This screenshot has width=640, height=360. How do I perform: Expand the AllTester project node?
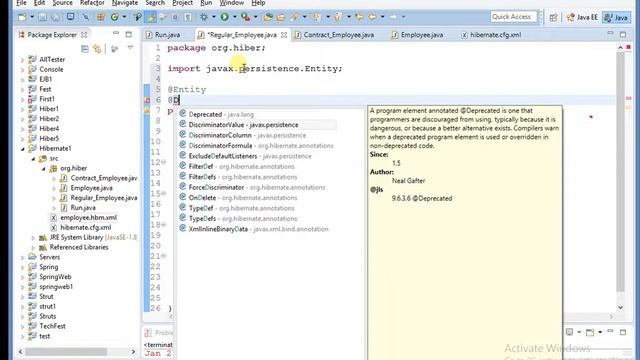[x=23, y=60]
